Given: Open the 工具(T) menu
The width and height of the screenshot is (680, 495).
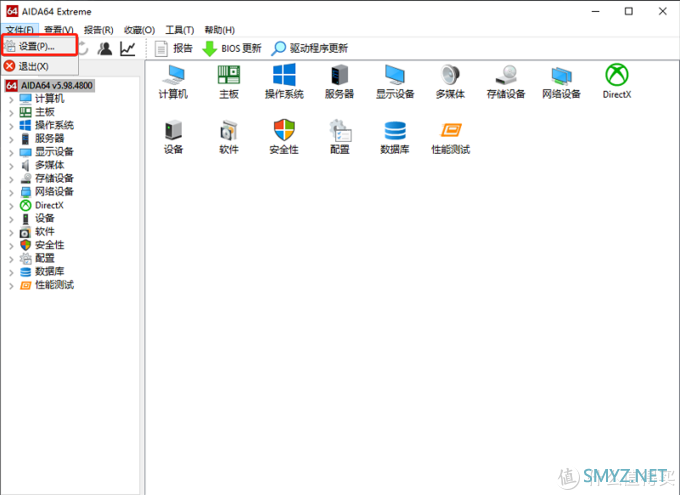Looking at the screenshot, I should (180, 30).
